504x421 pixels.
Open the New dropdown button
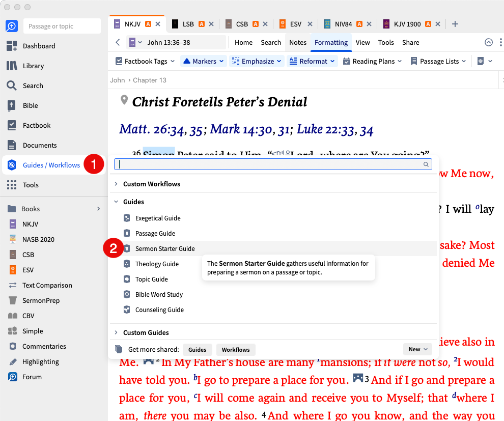pyautogui.click(x=417, y=349)
